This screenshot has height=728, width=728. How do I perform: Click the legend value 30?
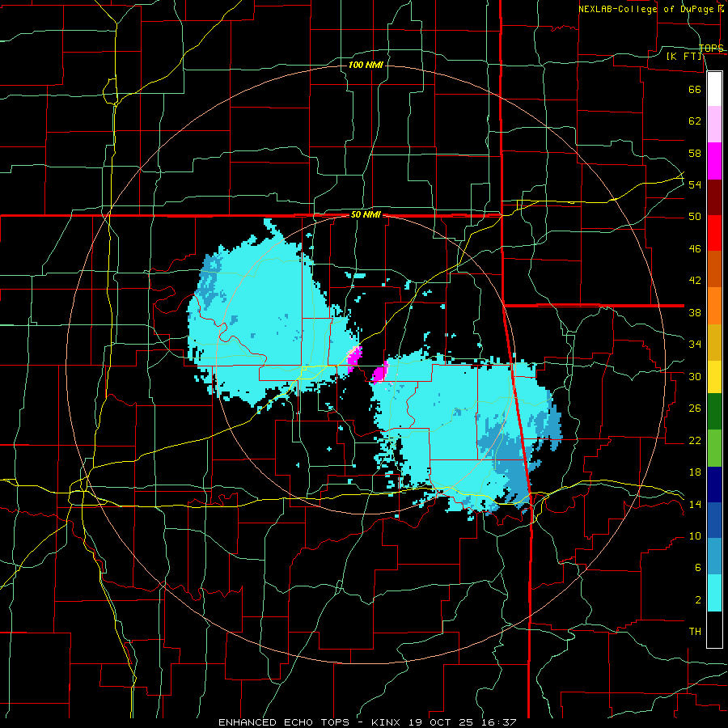point(695,376)
